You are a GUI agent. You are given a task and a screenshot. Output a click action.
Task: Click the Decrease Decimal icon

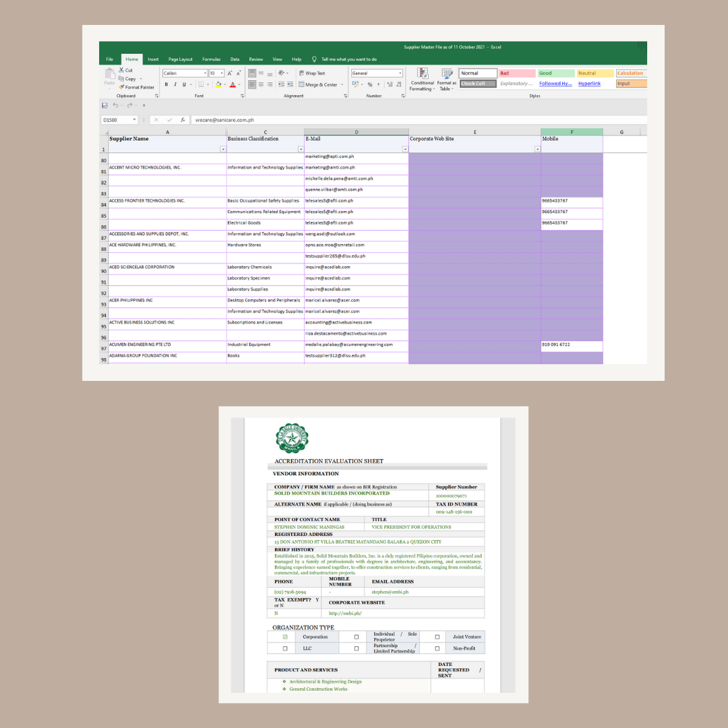pos(399,84)
